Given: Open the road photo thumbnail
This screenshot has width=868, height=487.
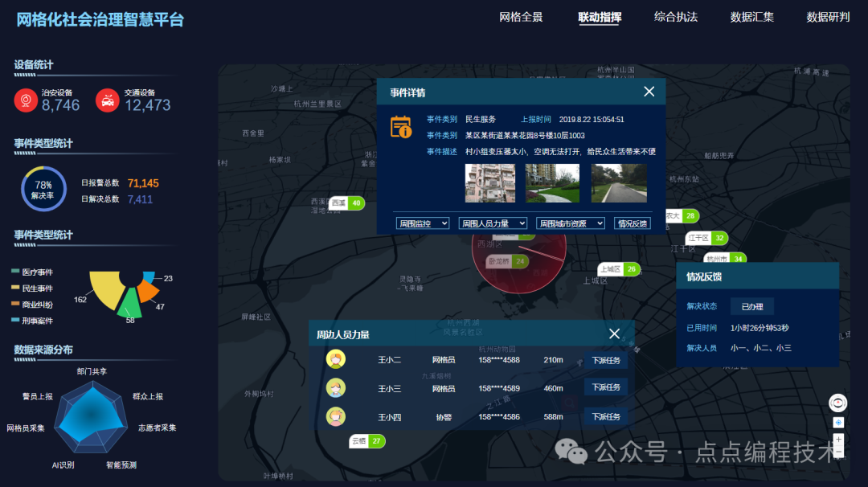Looking at the screenshot, I should tap(618, 182).
